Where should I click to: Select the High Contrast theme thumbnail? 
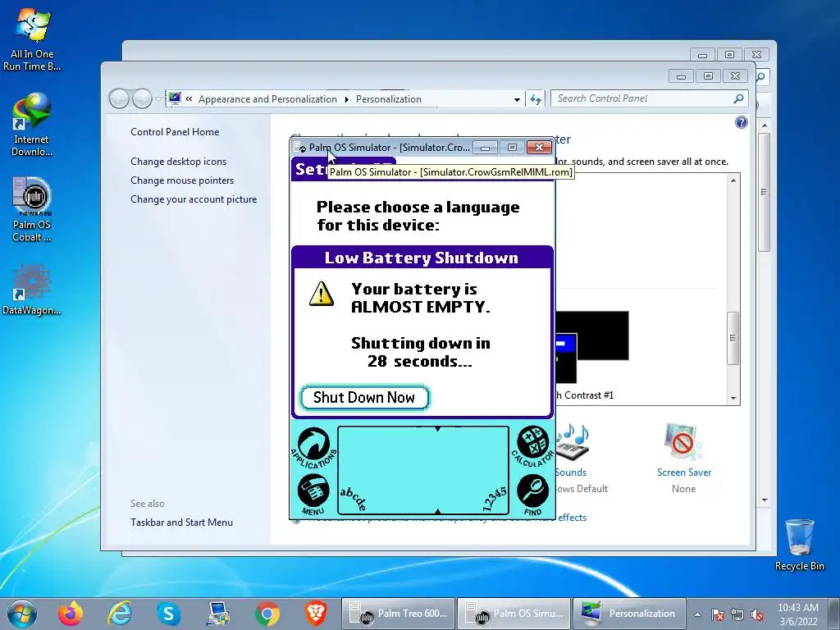[x=592, y=345]
